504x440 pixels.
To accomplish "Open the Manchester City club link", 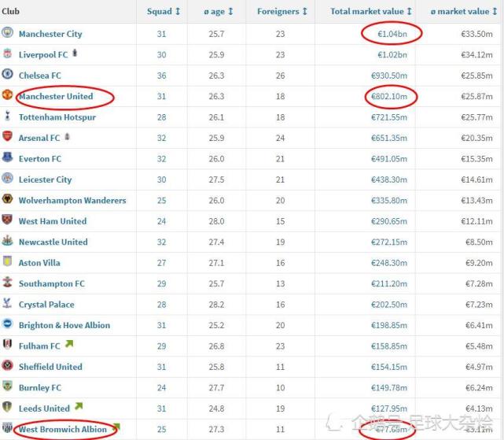I will [50, 34].
